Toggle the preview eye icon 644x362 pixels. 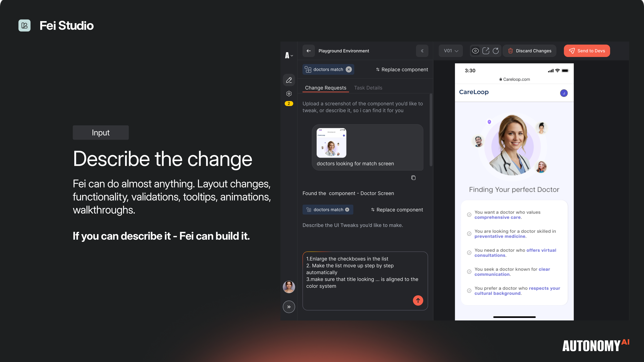475,51
